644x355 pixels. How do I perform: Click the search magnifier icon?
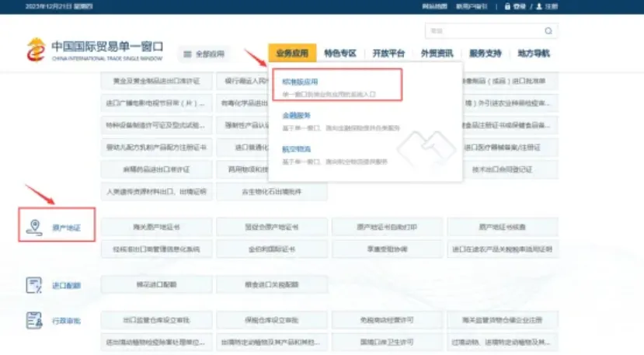[x=548, y=31]
